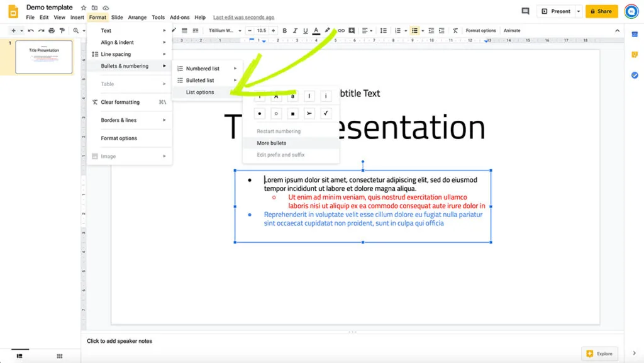The image size is (644, 363).
Task: Insert a link
Action: pos(341,30)
